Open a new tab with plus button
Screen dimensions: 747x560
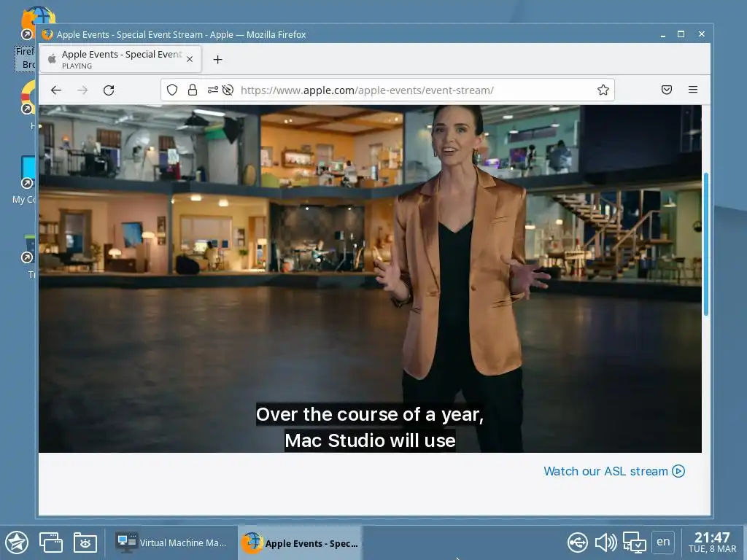click(x=217, y=60)
